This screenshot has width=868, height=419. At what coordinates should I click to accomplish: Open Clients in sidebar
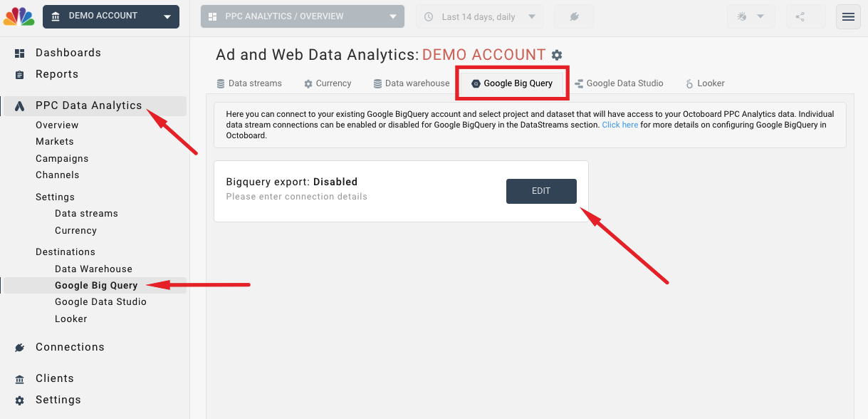[55, 378]
